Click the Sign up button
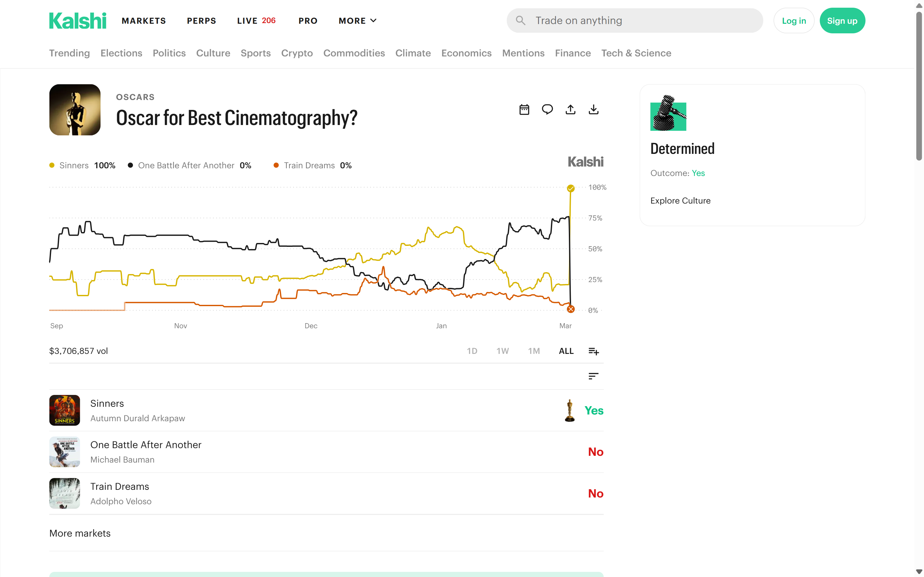924x577 pixels. (x=842, y=21)
